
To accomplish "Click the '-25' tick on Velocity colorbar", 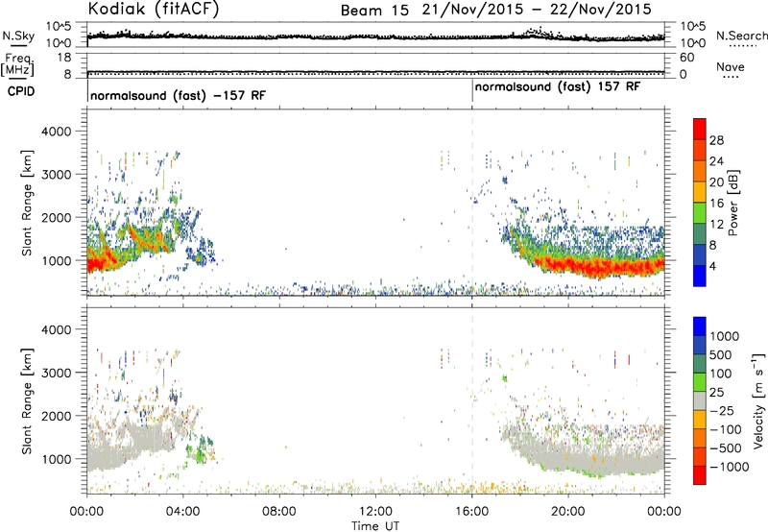I will [724, 410].
